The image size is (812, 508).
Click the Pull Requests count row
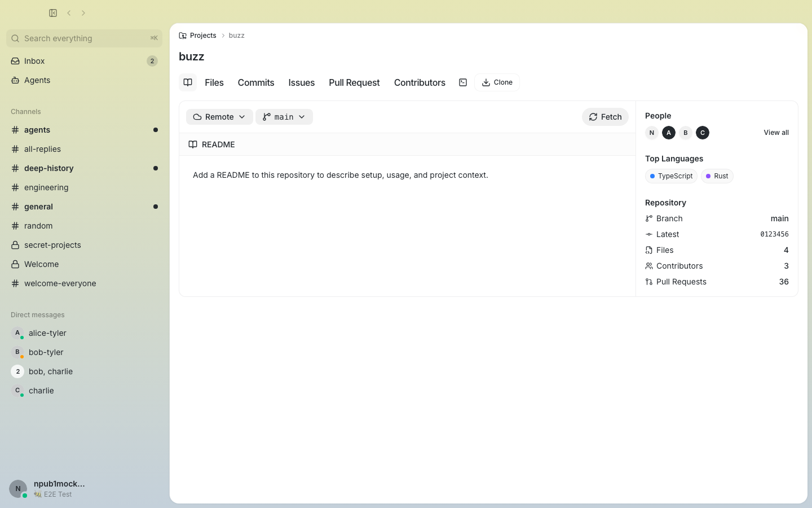tap(717, 282)
